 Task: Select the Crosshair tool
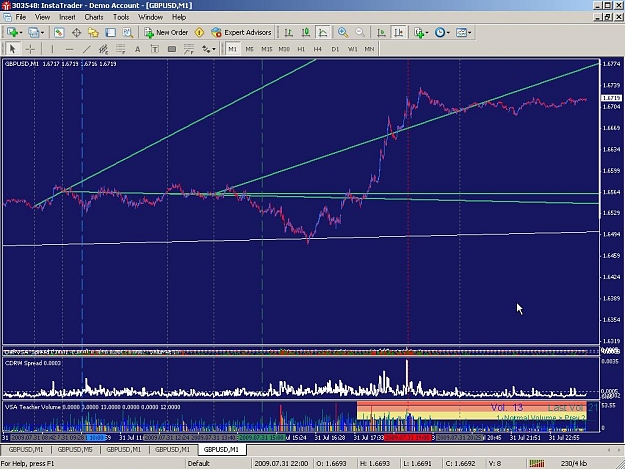(30, 49)
